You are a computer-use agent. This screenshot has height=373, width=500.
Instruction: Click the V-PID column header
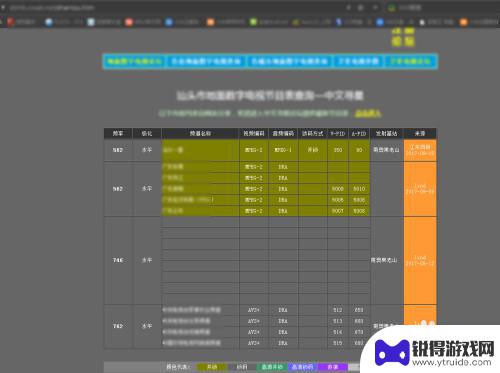click(x=338, y=133)
